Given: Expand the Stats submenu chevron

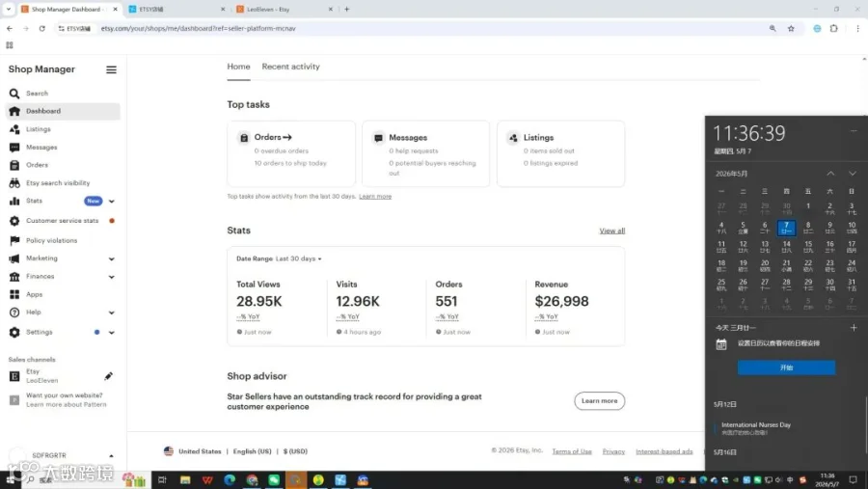Looking at the screenshot, I should 111,202.
